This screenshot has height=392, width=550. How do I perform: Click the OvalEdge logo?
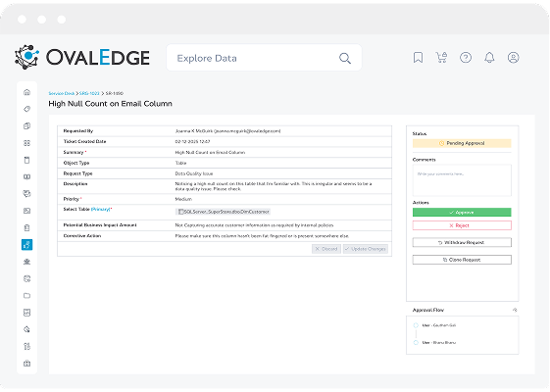(82, 57)
